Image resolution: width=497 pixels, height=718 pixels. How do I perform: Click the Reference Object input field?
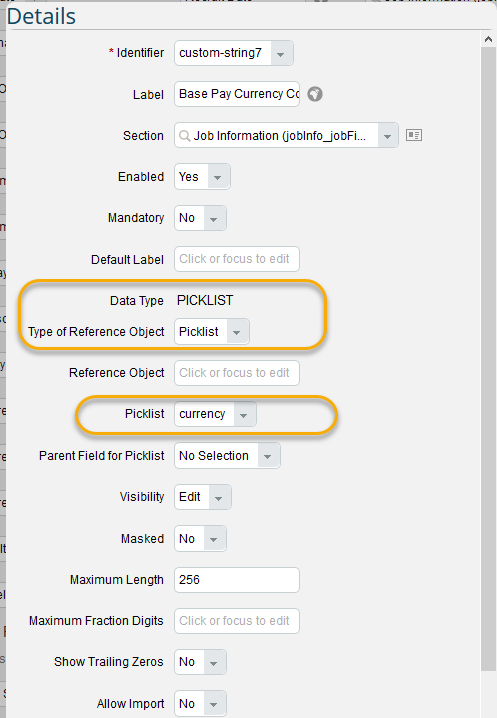[x=237, y=373]
